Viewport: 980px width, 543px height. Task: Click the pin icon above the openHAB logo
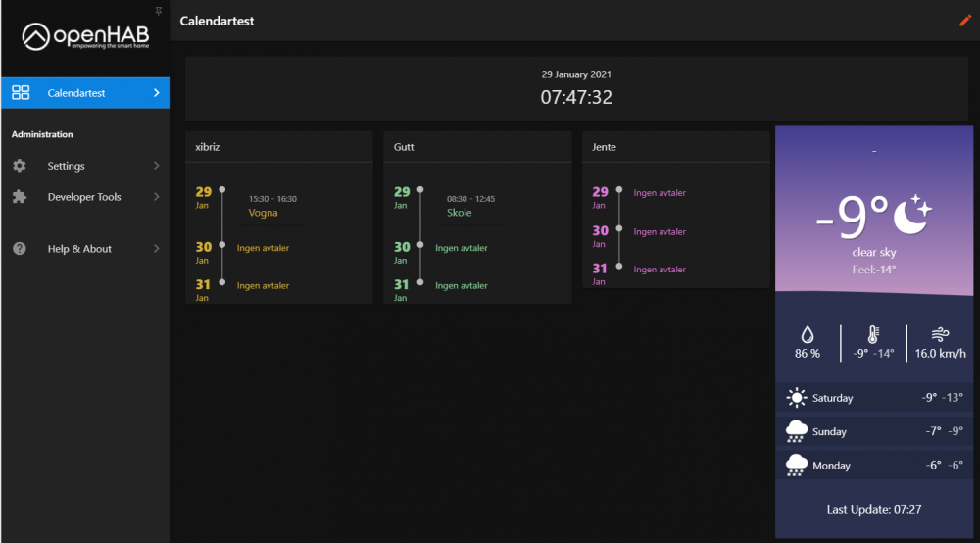(160, 10)
